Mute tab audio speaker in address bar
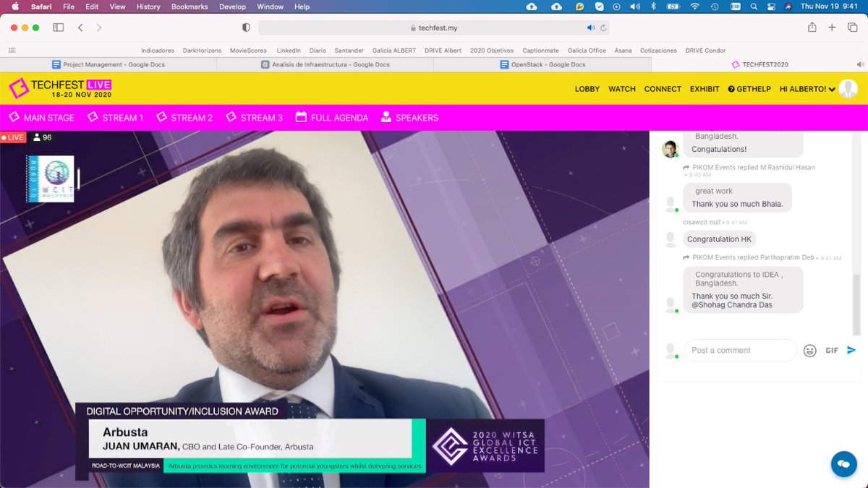The image size is (868, 488). point(591,27)
